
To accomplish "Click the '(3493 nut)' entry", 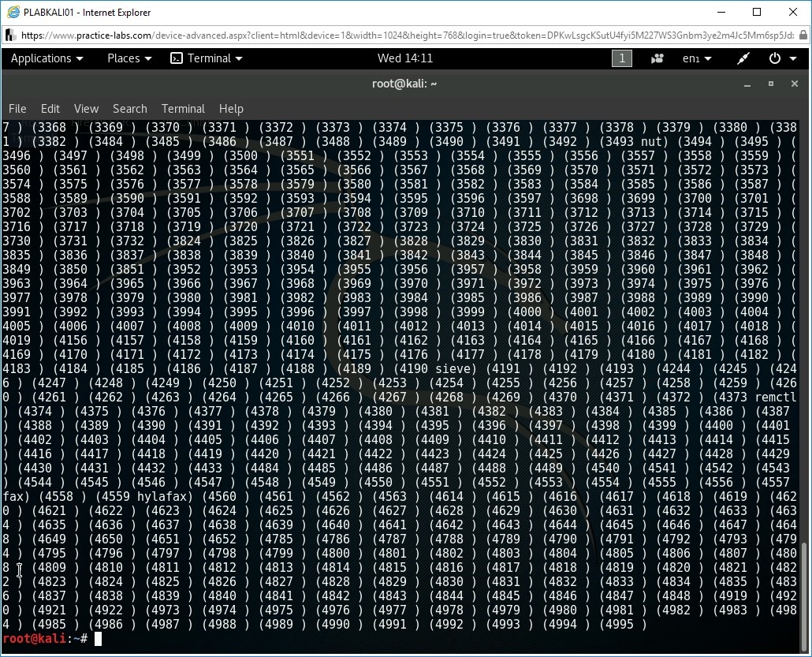I will (x=633, y=141).
